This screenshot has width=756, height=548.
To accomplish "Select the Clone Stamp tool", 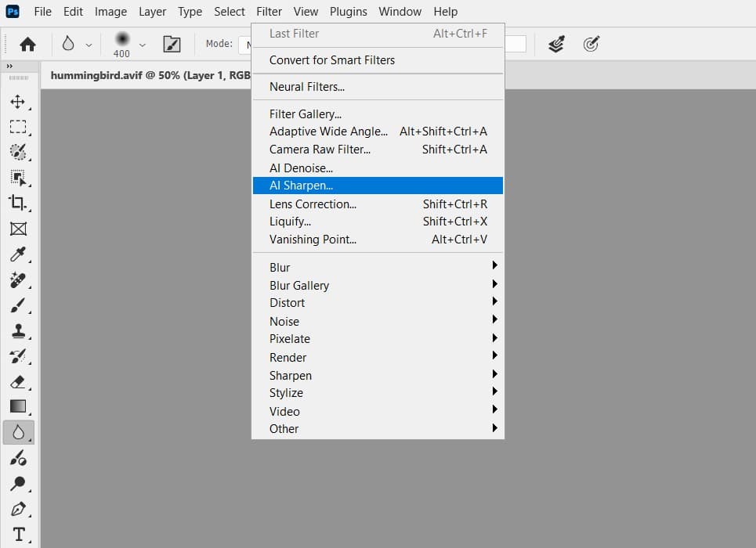I will click(18, 330).
